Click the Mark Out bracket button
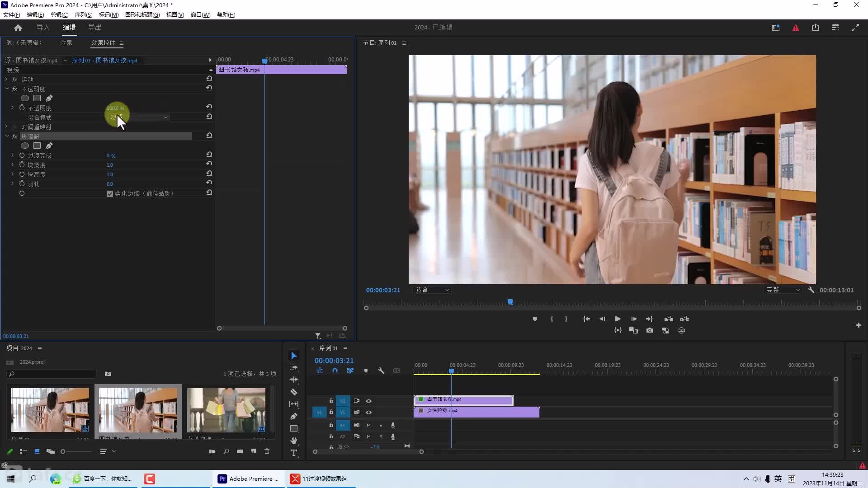Screen dimensions: 868x488 tap(566, 319)
